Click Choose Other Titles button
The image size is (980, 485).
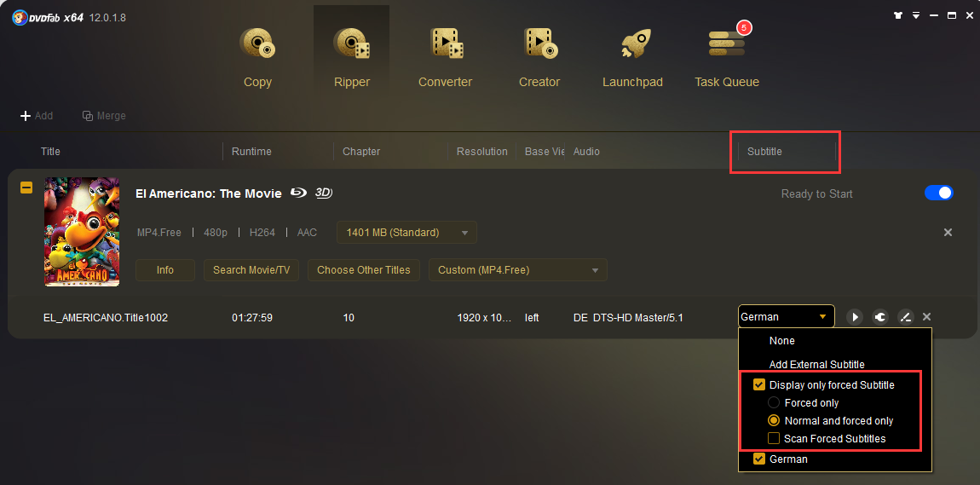pos(364,270)
